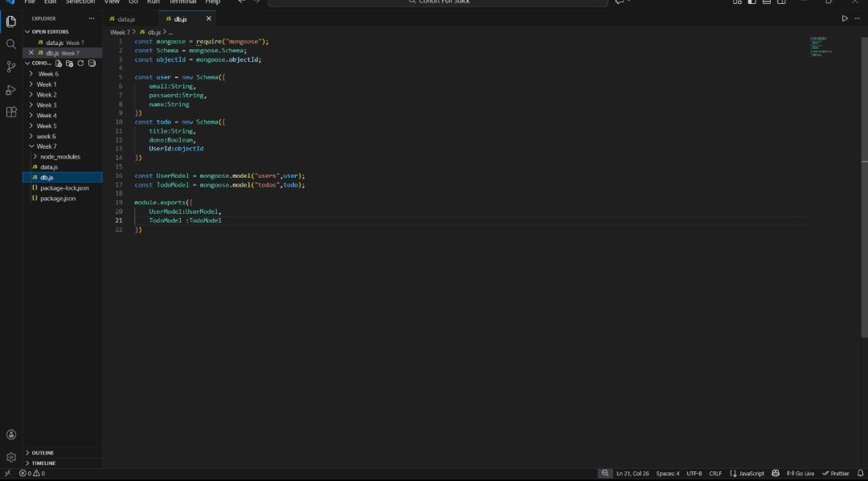Click the command center search box
The image size is (868, 481).
[438, 2]
